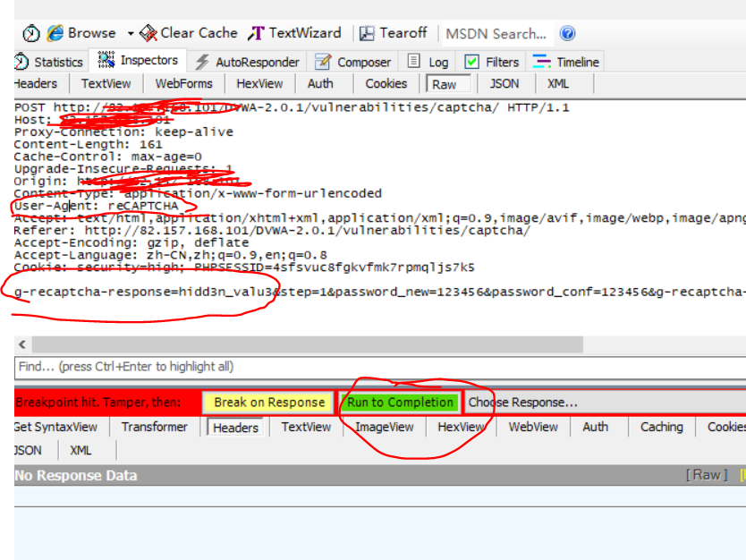The height and width of the screenshot is (560, 746).
Task: Switch to the Transformer tab
Action: (x=155, y=428)
